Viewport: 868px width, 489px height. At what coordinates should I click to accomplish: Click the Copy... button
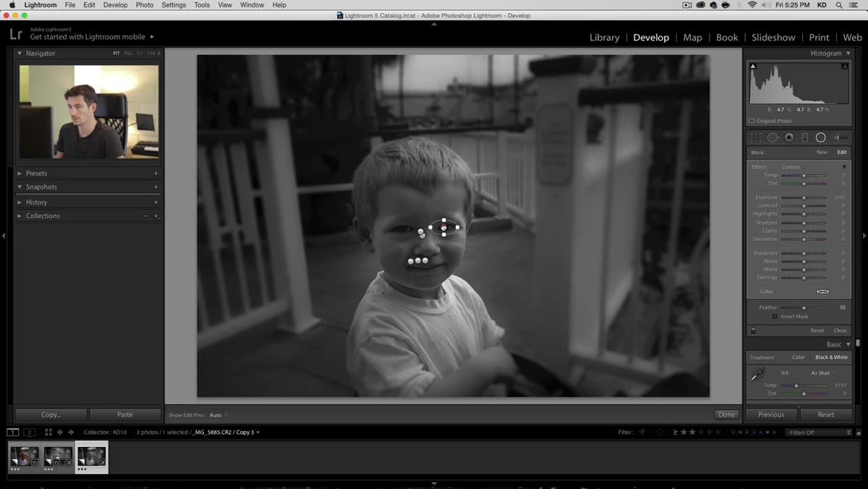(x=51, y=414)
